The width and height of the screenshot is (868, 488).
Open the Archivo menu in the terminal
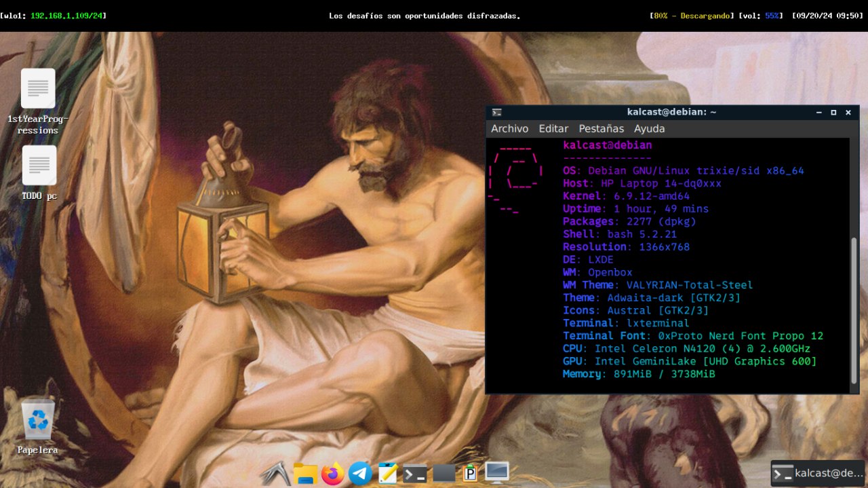coord(509,128)
